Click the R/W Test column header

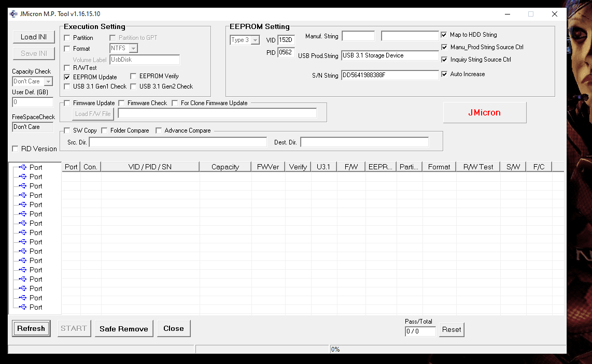click(x=478, y=167)
